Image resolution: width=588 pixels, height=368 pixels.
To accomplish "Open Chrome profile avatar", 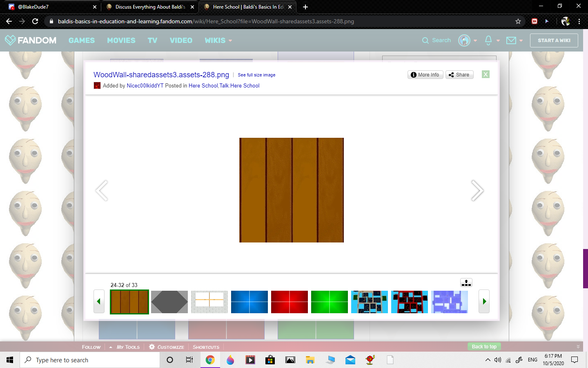I will 566,21.
